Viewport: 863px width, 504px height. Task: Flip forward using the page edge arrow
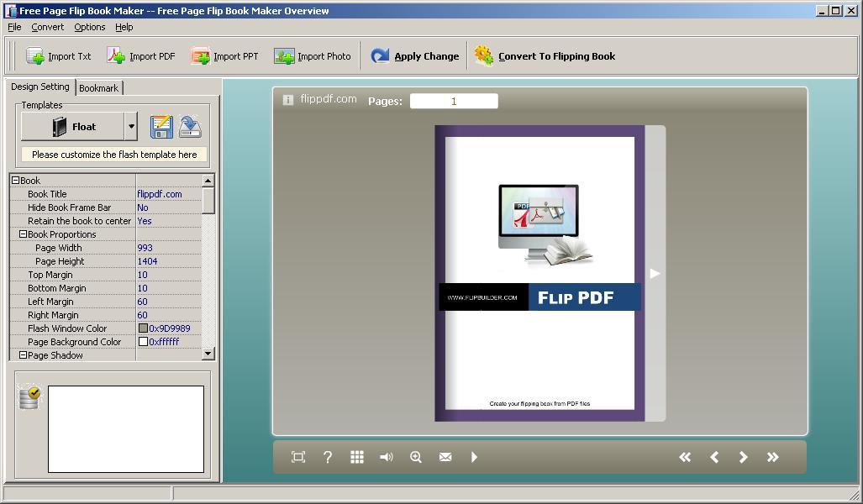(655, 274)
